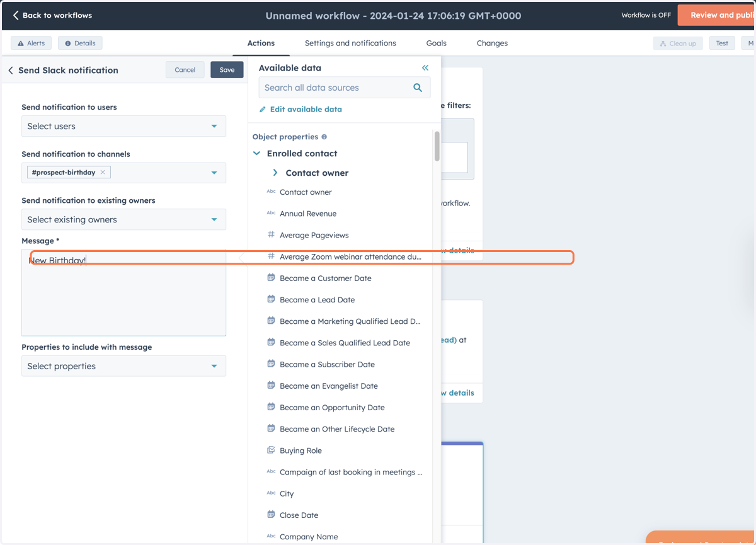Viewport: 756px width, 545px height.
Task: Open Settings and notifications tab
Action: click(x=350, y=43)
